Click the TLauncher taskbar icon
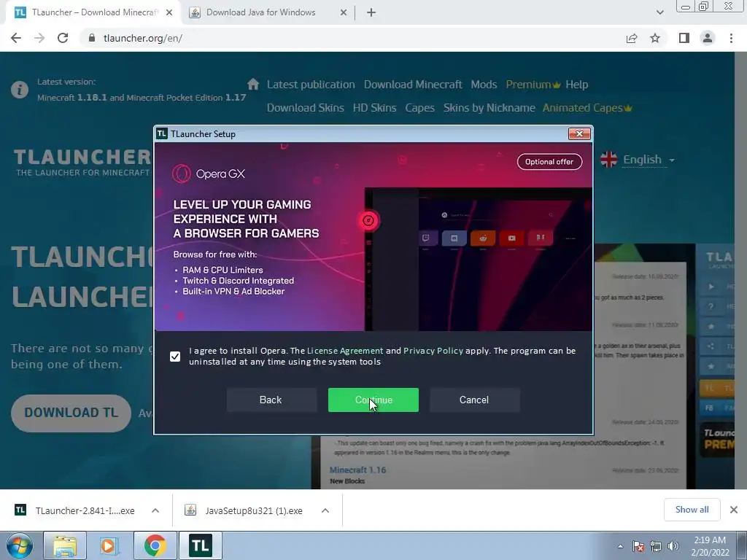 click(200, 545)
